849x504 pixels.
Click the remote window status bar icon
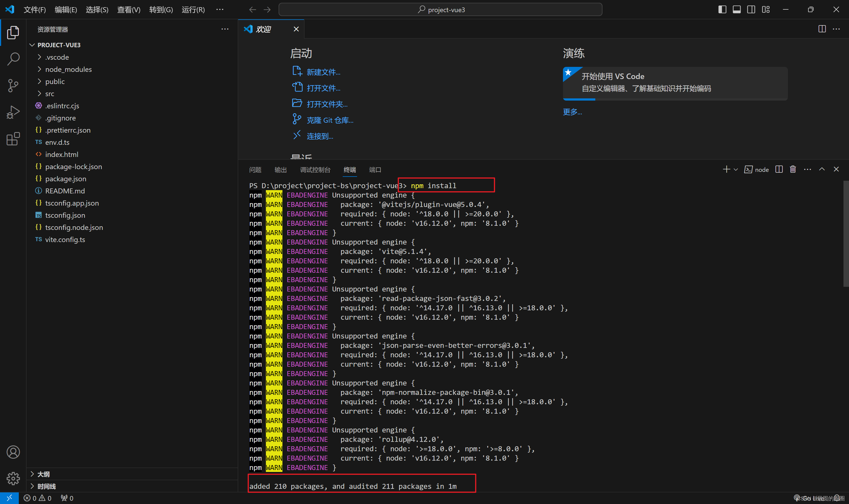tap(9, 498)
